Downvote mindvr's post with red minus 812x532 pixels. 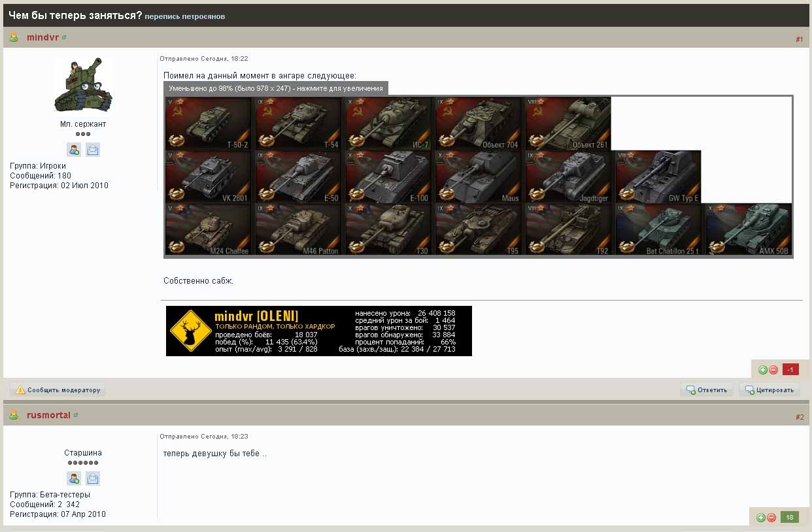tap(773, 370)
